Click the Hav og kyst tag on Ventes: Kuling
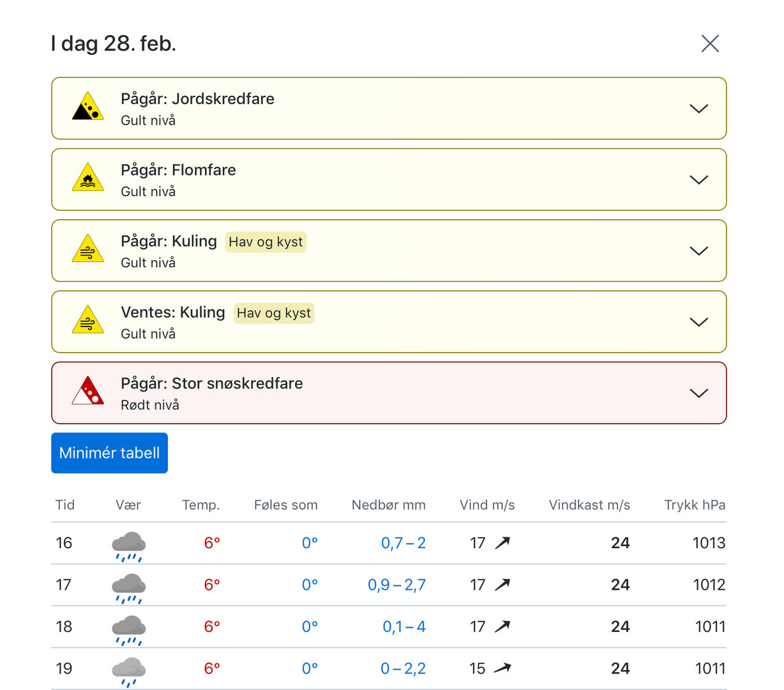This screenshot has height=690, width=784. pos(273,313)
